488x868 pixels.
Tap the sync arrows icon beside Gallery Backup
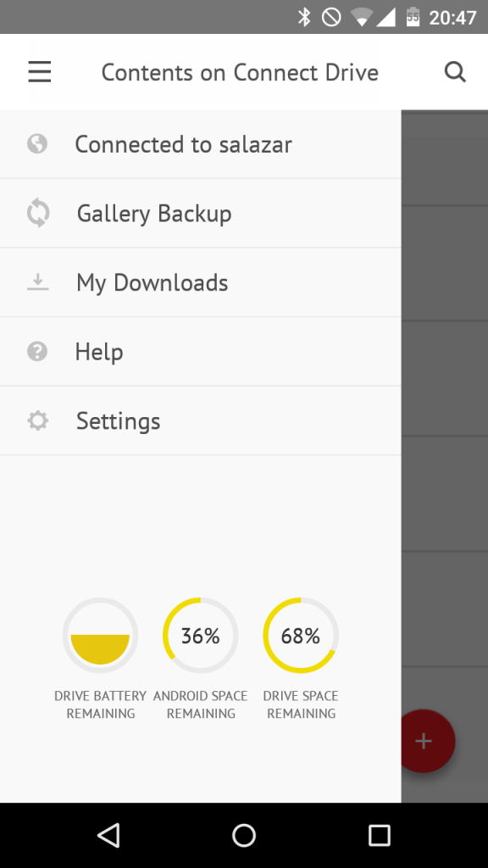pos(37,213)
